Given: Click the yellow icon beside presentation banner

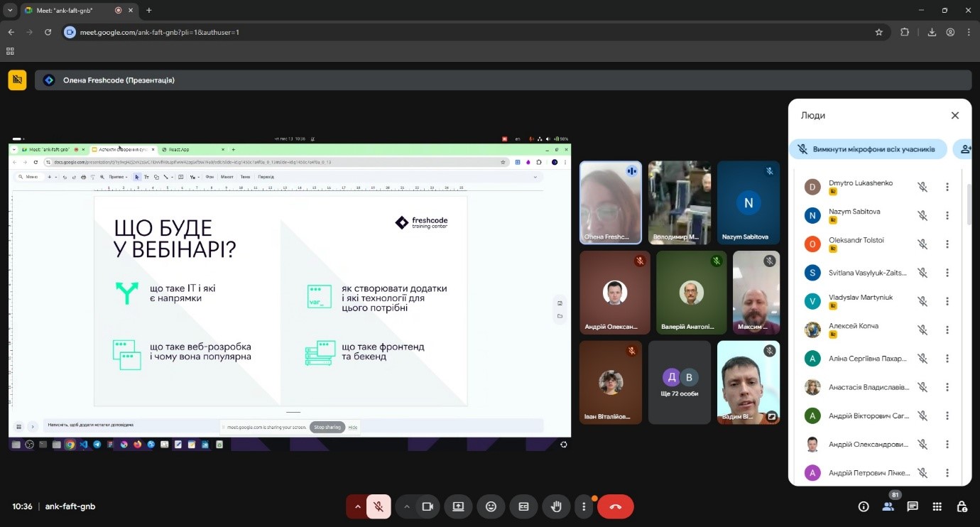Looking at the screenshot, I should coord(17,80).
